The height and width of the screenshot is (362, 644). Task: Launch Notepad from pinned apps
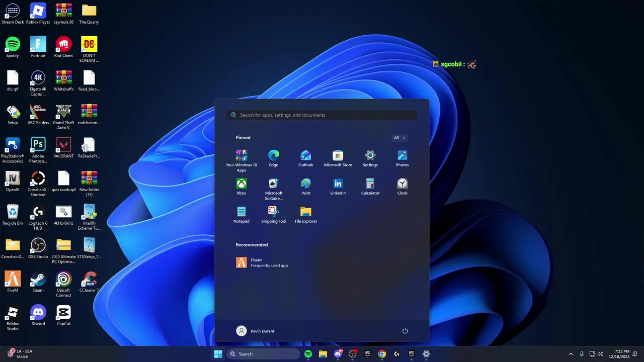point(242,214)
